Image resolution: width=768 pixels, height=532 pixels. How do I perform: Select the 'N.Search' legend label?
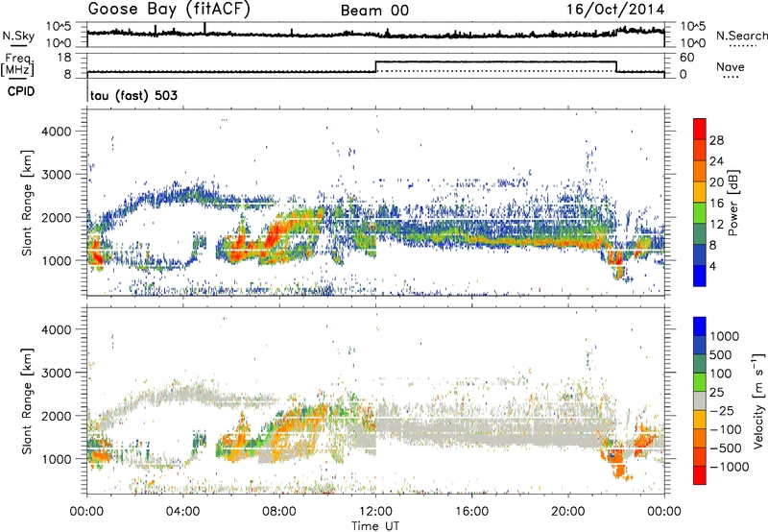click(x=741, y=36)
